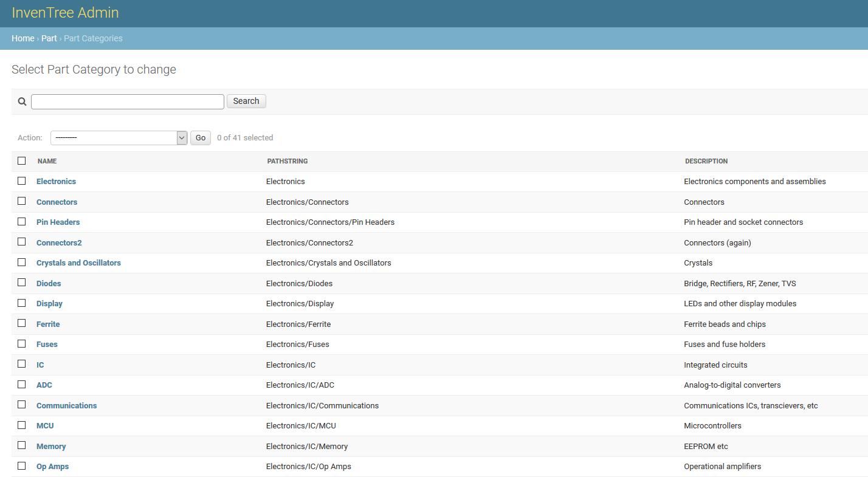Sort by the NAME column header
This screenshot has width=868, height=477.
47,160
